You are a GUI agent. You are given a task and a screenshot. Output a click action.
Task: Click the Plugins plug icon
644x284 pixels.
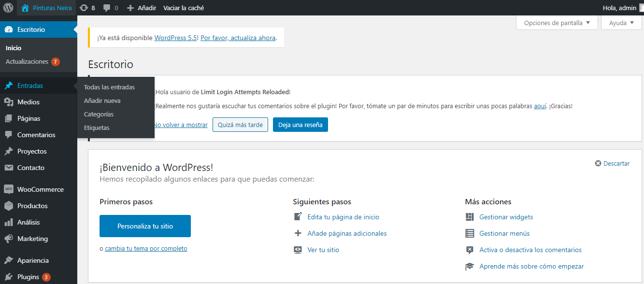point(9,277)
